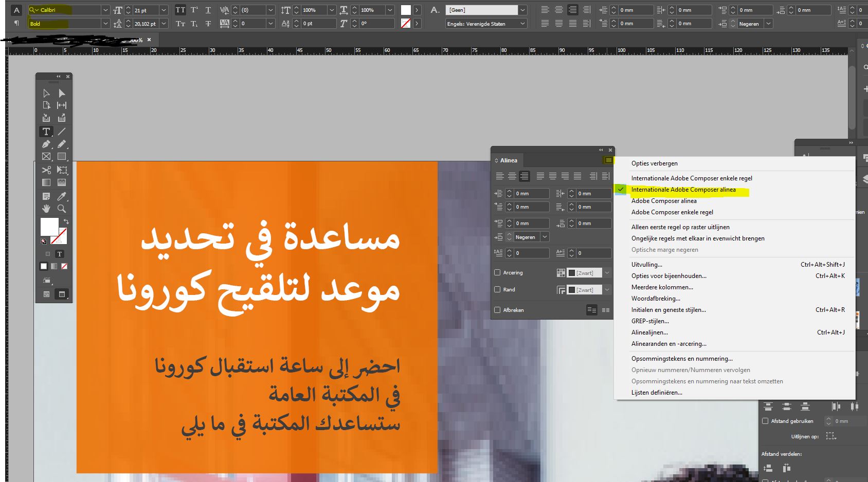This screenshot has width=868, height=482.
Task: Select the Scissors tool
Action: (46, 170)
